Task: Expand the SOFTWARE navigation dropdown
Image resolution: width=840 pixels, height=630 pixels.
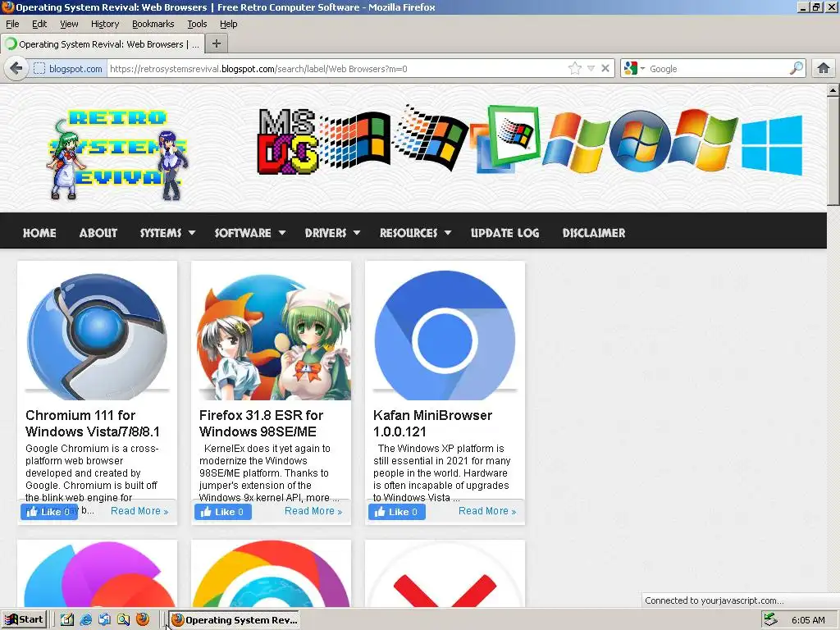Action: (x=249, y=233)
